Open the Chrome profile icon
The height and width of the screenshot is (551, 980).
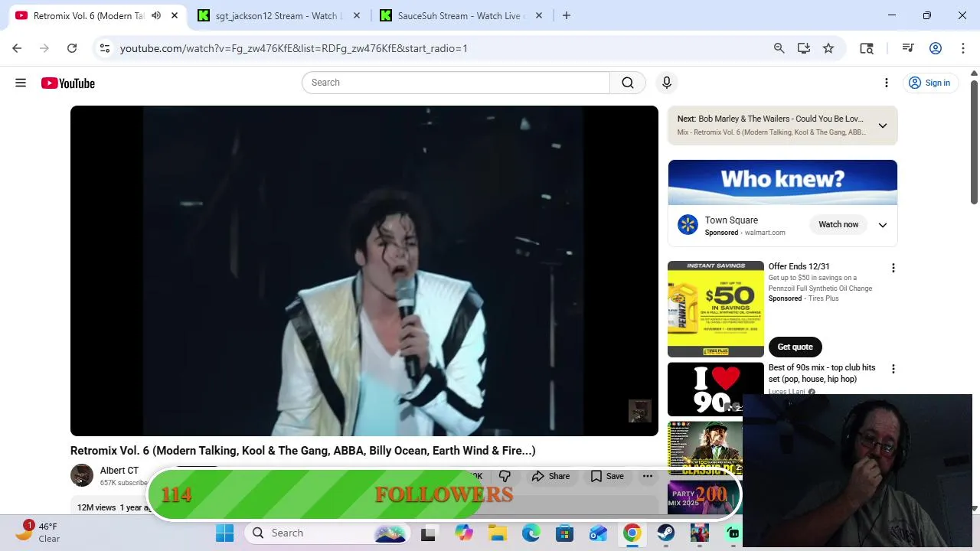click(x=936, y=48)
